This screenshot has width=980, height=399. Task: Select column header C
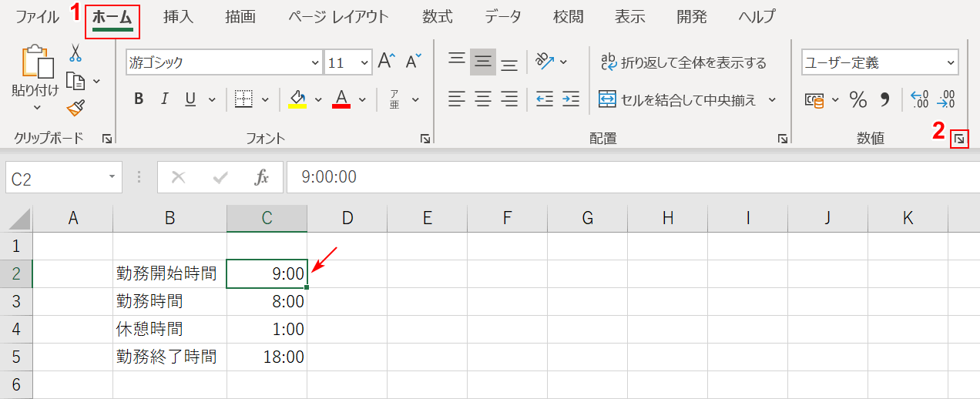tap(267, 219)
